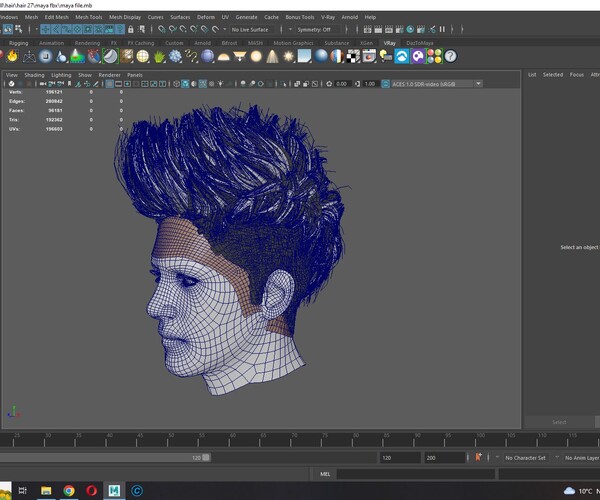The height and width of the screenshot is (500, 600).
Task: Click the viewport gamma field showing 1.00
Action: point(370,84)
